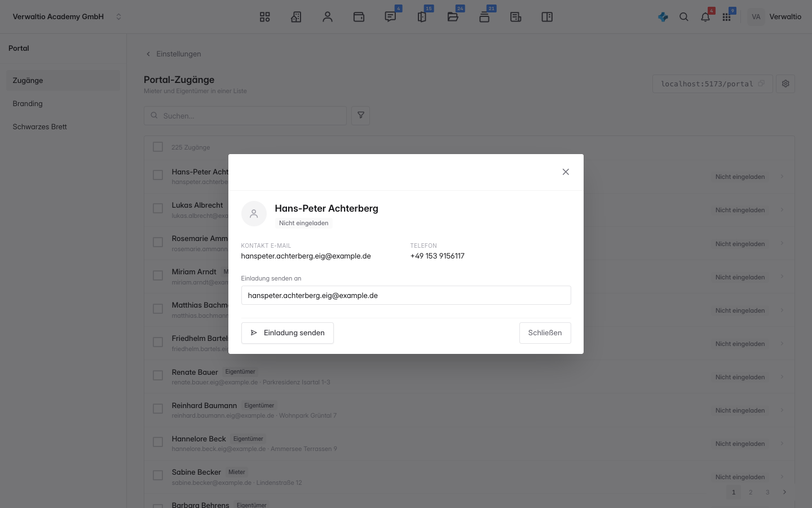The image size is (812, 508).
Task: Go back to Einstellungen
Action: (173, 54)
